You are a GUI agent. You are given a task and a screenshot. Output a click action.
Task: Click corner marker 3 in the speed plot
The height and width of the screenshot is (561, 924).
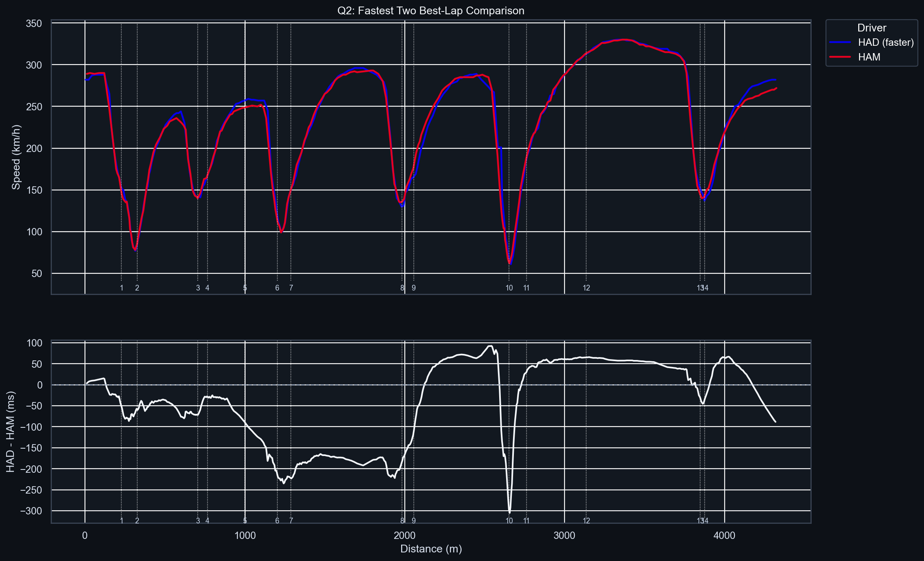(198, 288)
